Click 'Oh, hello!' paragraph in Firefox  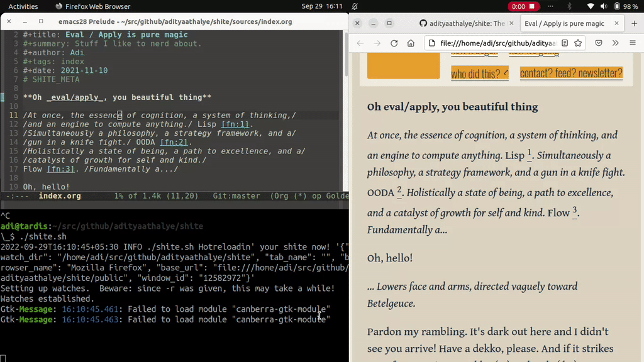[x=390, y=258]
